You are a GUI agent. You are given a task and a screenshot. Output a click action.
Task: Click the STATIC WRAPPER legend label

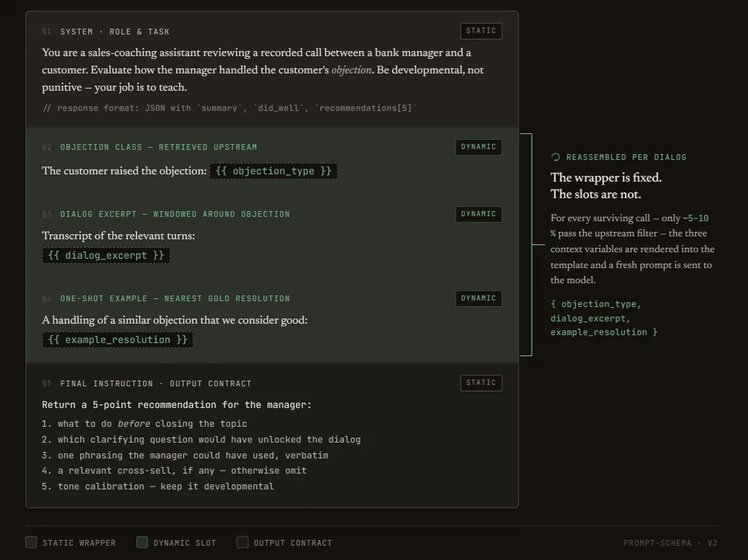click(79, 543)
